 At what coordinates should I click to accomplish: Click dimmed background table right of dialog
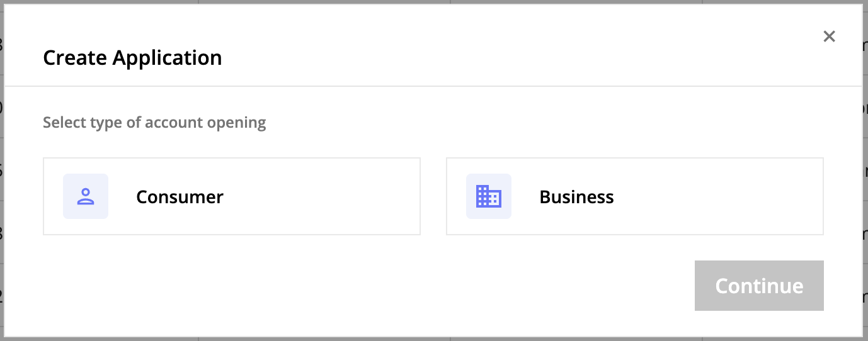click(x=865, y=170)
